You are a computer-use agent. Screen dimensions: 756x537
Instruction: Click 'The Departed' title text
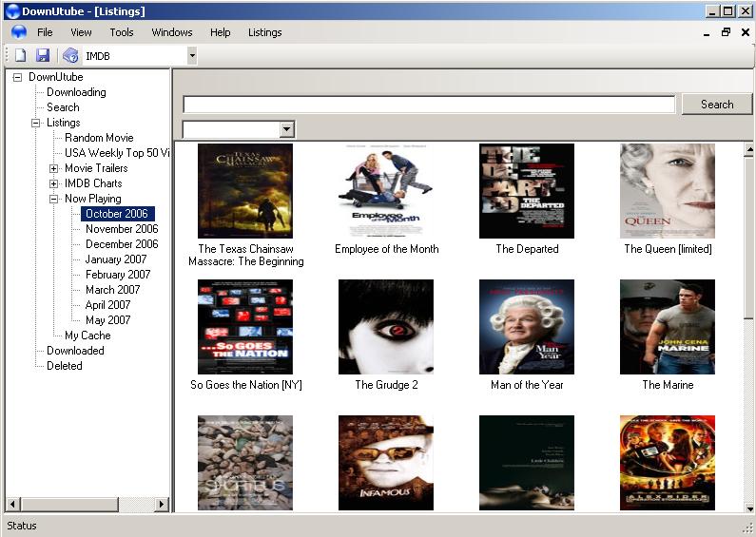point(527,249)
